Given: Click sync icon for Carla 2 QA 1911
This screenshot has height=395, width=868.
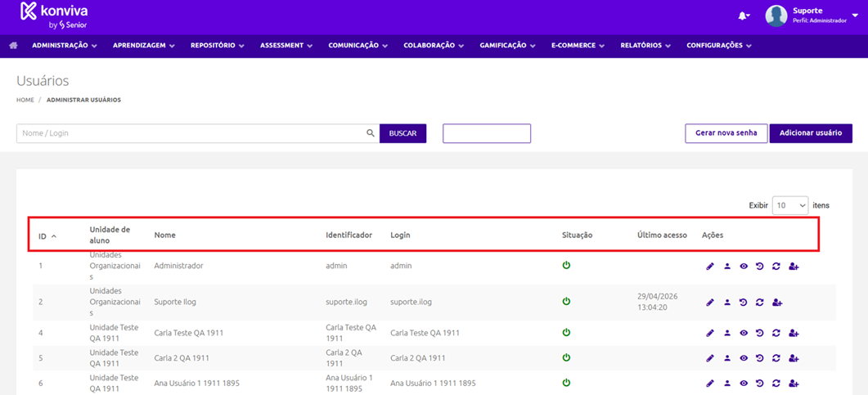Looking at the screenshot, I should (x=776, y=358).
